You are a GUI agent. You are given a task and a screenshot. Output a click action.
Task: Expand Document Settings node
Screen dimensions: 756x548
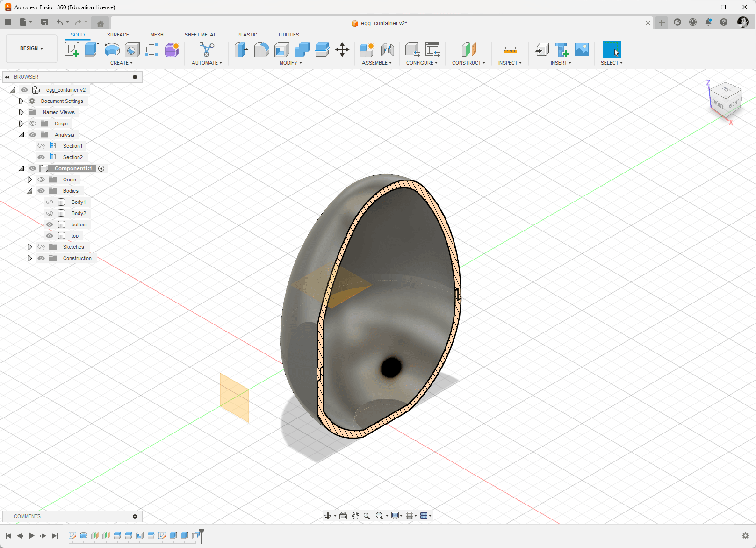click(21, 101)
